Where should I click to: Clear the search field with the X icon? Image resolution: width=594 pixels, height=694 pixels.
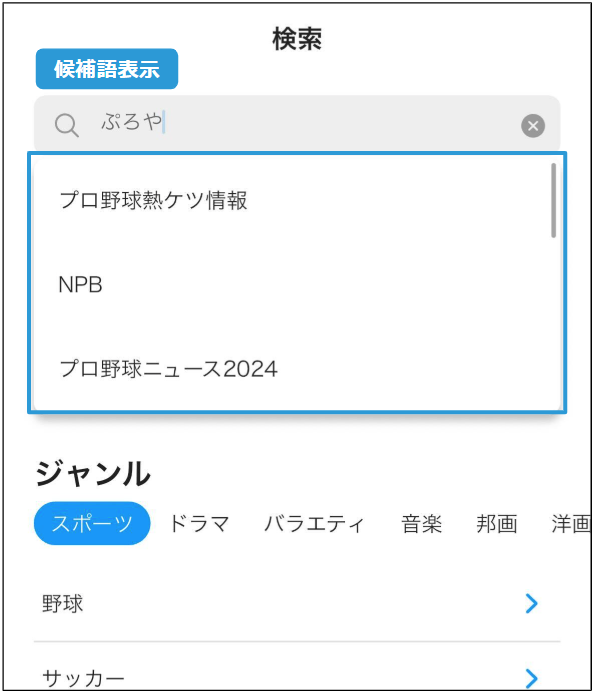tap(533, 126)
